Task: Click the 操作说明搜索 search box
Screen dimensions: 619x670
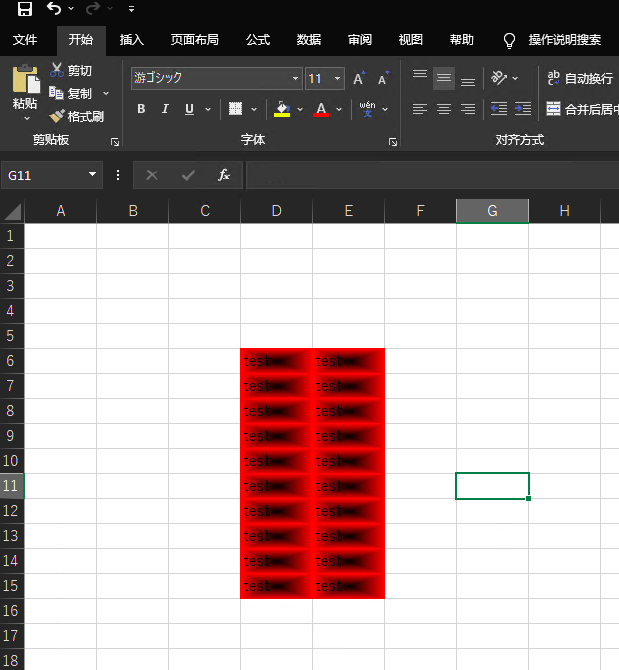Action: click(x=564, y=40)
